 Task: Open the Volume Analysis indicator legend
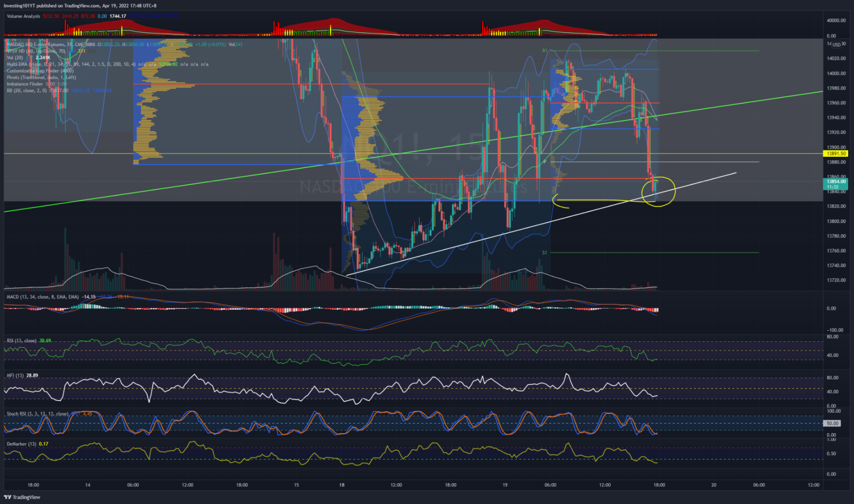[23, 16]
